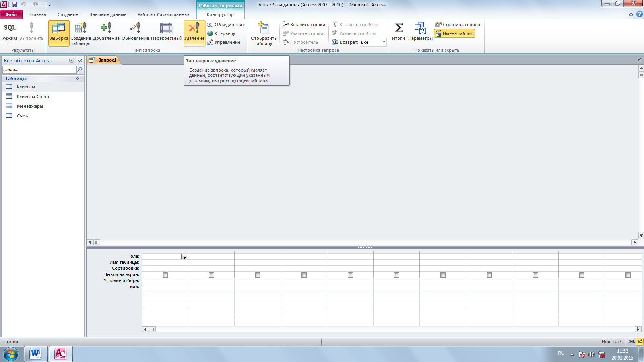This screenshot has height=362, width=644.
Task: Run the query with Выполнить
Action: pos(31,31)
